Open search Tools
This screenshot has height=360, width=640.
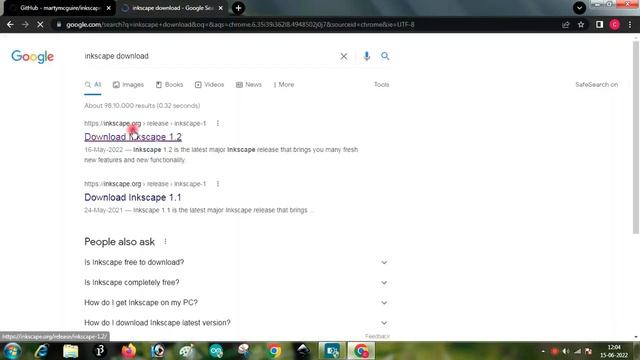tap(381, 84)
